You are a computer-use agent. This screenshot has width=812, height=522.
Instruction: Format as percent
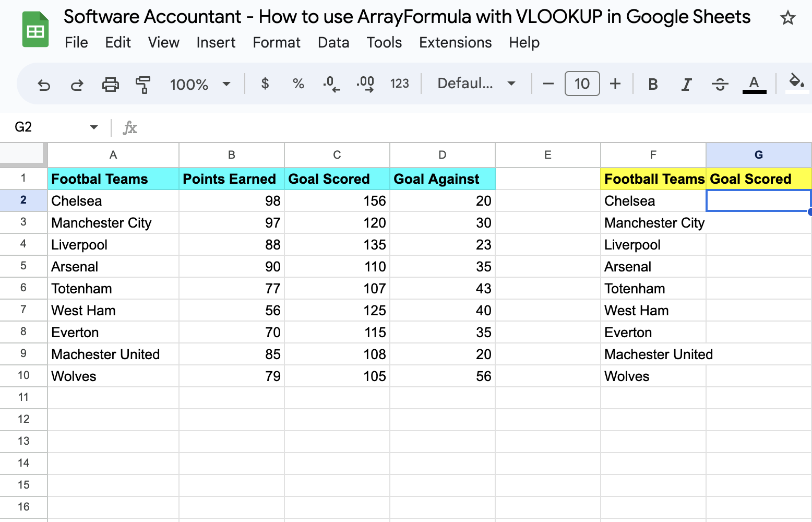tap(298, 84)
